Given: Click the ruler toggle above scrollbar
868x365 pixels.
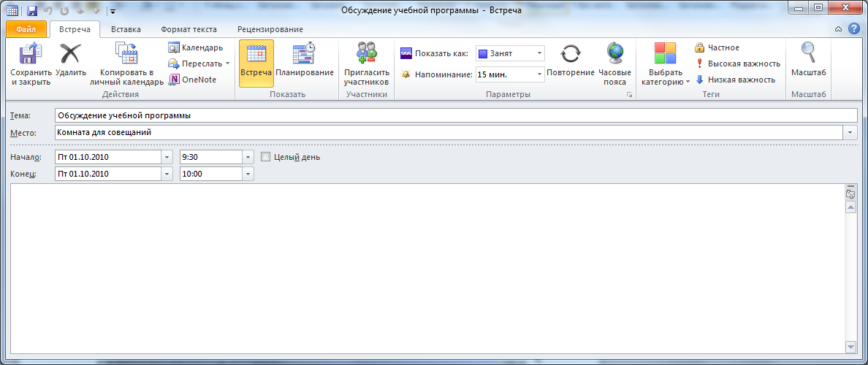Looking at the screenshot, I should coord(851,194).
